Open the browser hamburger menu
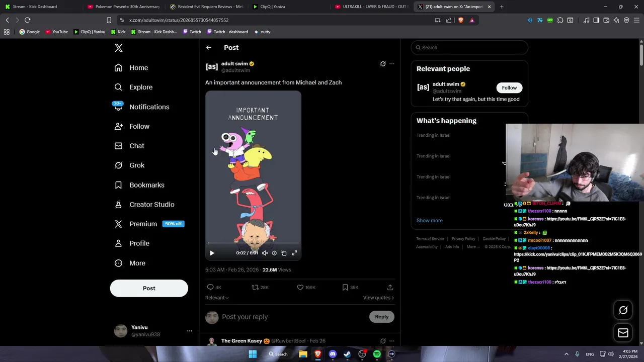The height and width of the screenshot is (362, 644). [x=636, y=20]
